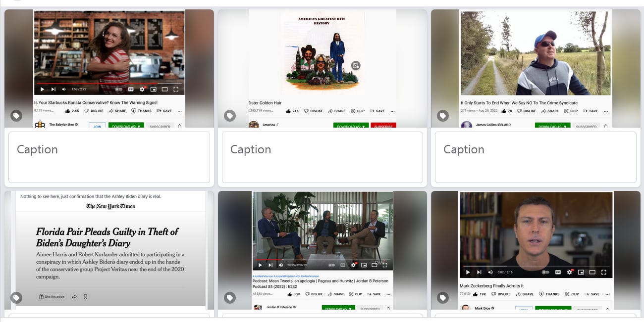Click the play button in the Mark Zuckerberg video

tap(468, 272)
